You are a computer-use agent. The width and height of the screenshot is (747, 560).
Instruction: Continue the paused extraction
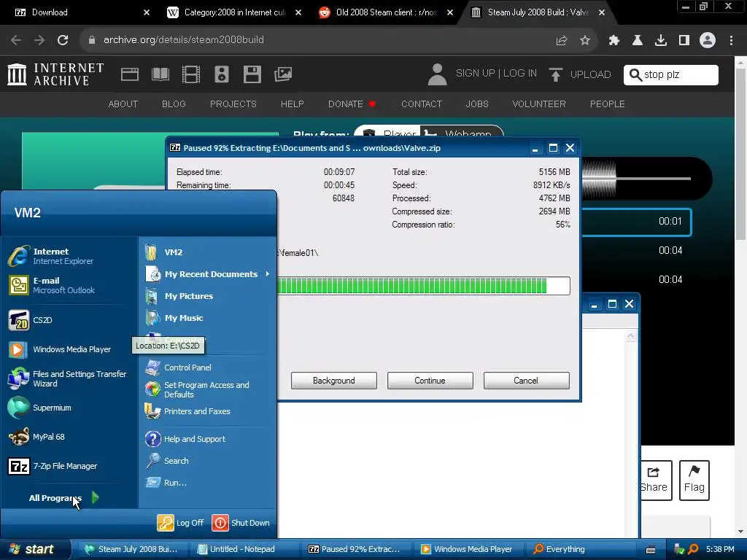(430, 381)
